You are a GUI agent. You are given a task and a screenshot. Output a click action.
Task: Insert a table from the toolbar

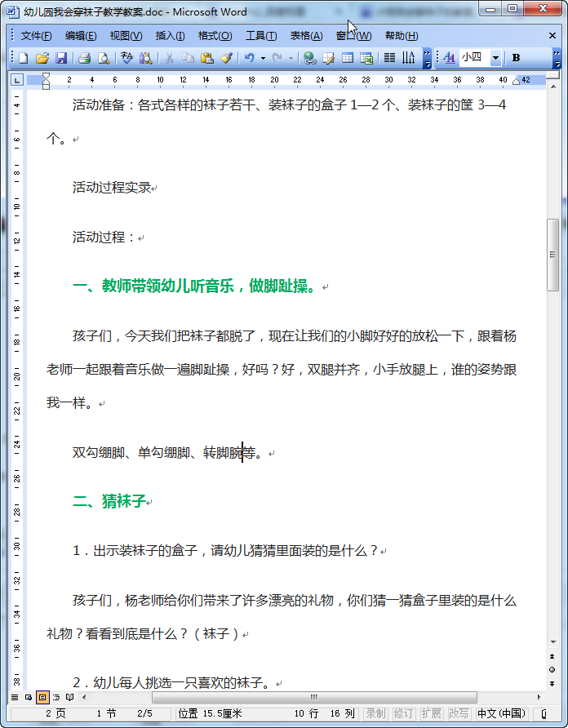click(348, 58)
